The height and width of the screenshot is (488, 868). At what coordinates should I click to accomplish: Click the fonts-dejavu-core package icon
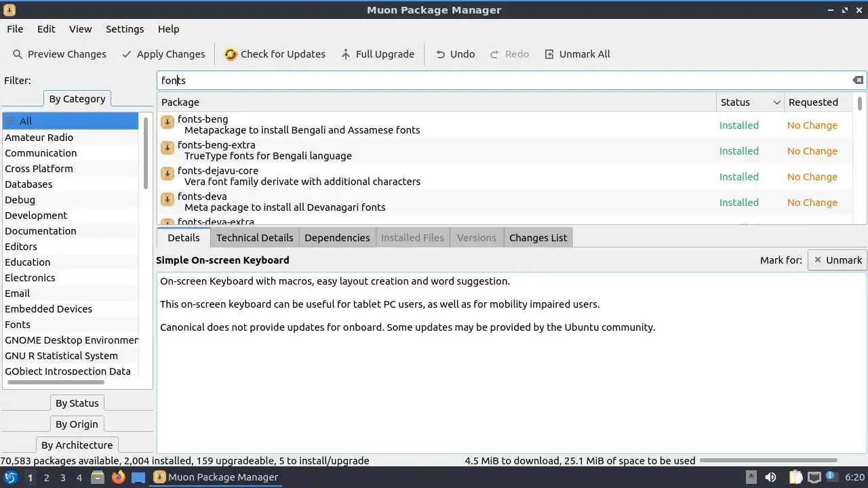pos(167,174)
